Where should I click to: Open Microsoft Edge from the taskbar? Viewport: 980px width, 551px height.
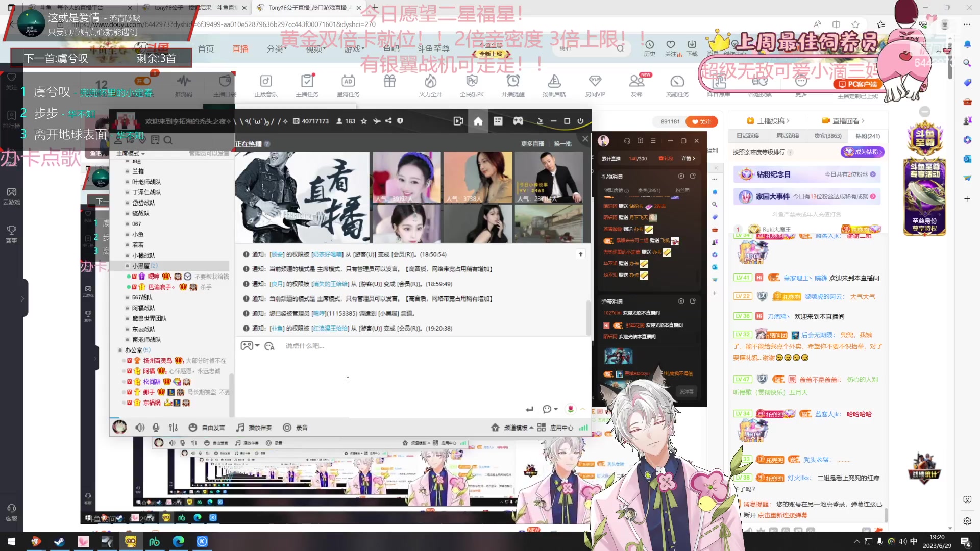tap(178, 541)
